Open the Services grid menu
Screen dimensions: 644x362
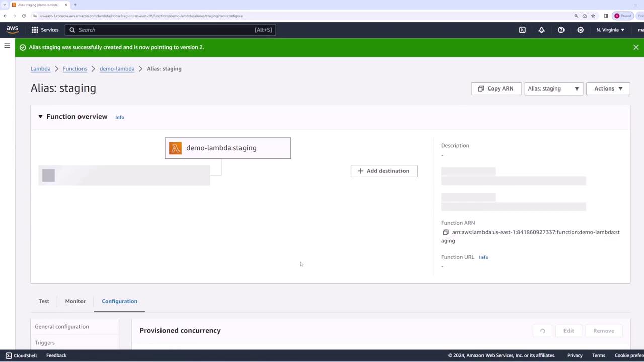[45, 30]
